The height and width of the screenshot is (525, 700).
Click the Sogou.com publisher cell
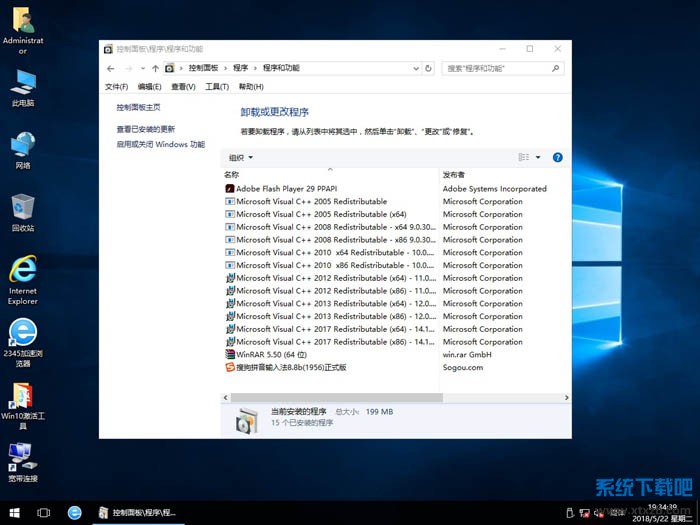(463, 367)
